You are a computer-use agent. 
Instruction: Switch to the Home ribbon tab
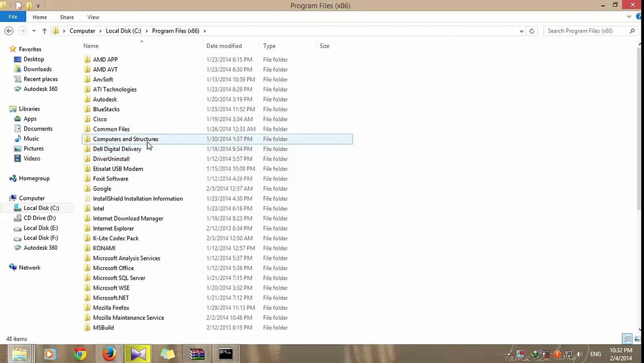(40, 17)
